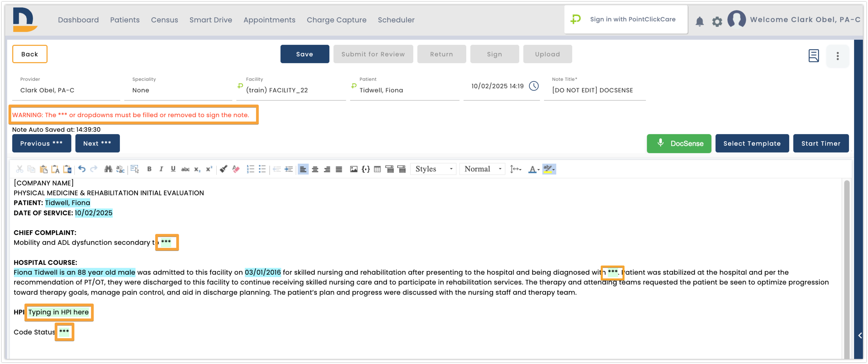Image resolution: width=868 pixels, height=364 pixels.
Task: Open the Patients menu
Action: [125, 20]
